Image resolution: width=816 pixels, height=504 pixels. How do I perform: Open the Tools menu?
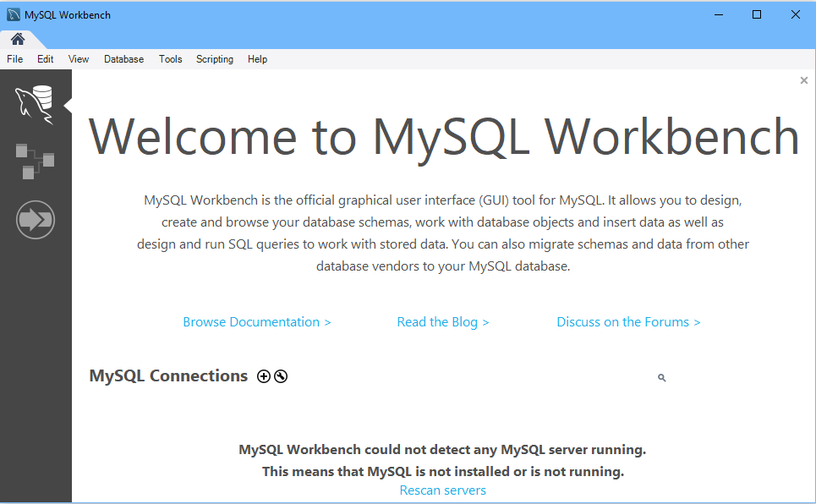(171, 59)
